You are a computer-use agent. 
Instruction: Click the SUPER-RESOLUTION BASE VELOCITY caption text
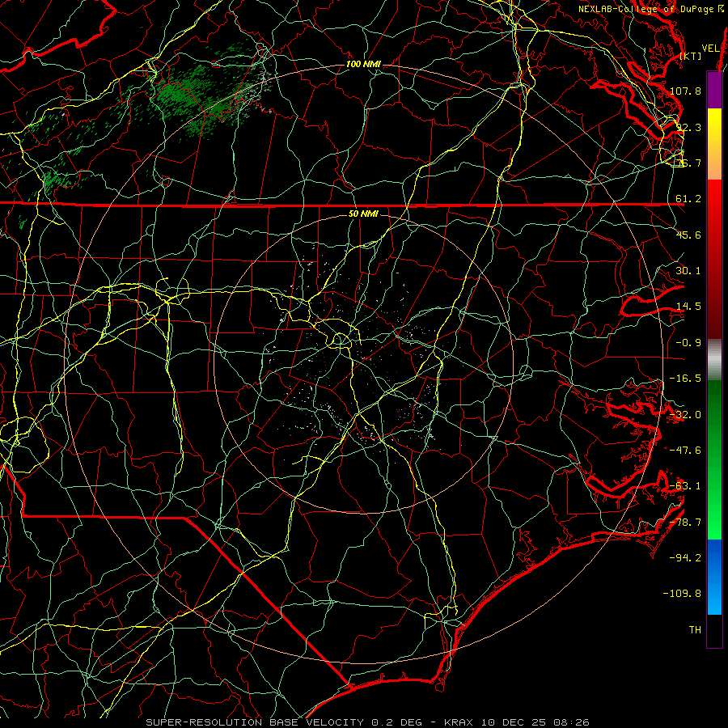click(255, 722)
